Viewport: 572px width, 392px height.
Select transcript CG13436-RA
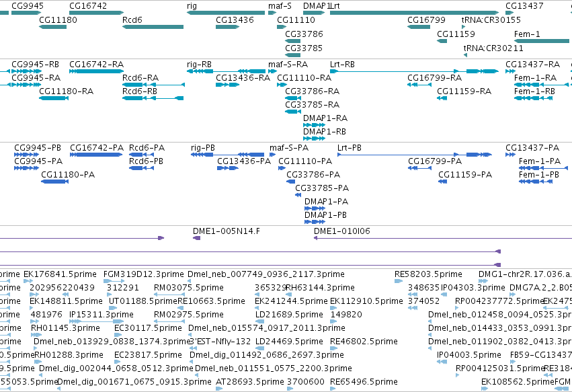pyautogui.click(x=243, y=78)
